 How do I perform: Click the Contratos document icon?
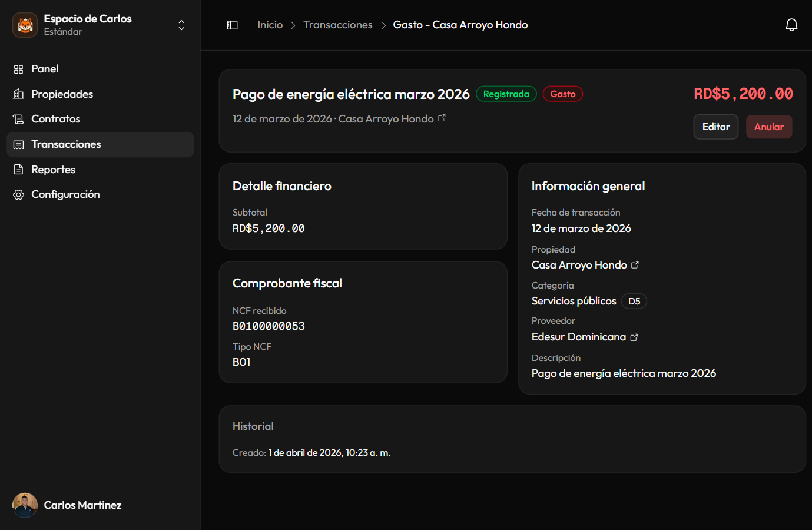click(18, 119)
